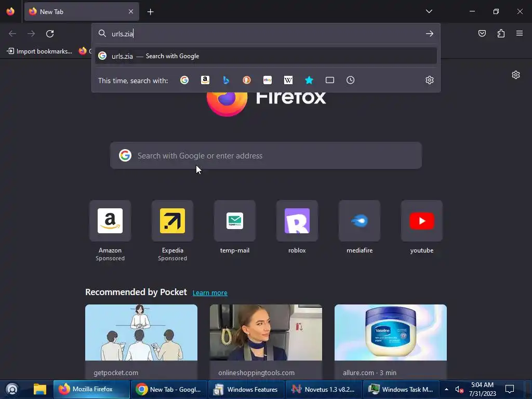Switch to the Chrome New Tab taskbar window

(169, 389)
